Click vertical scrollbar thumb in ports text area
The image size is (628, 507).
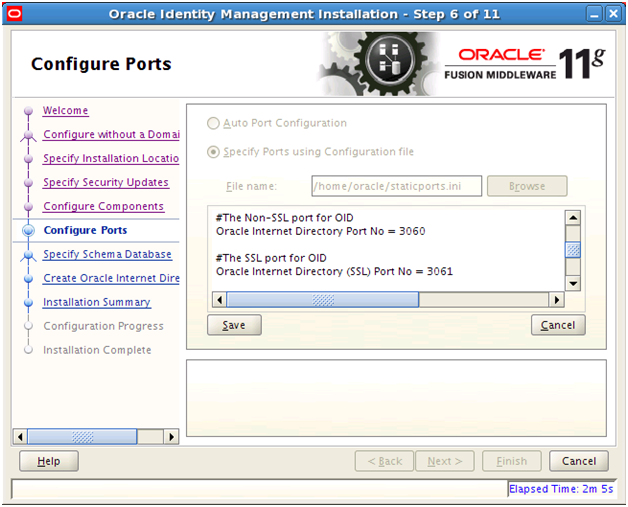pyautogui.click(x=573, y=250)
